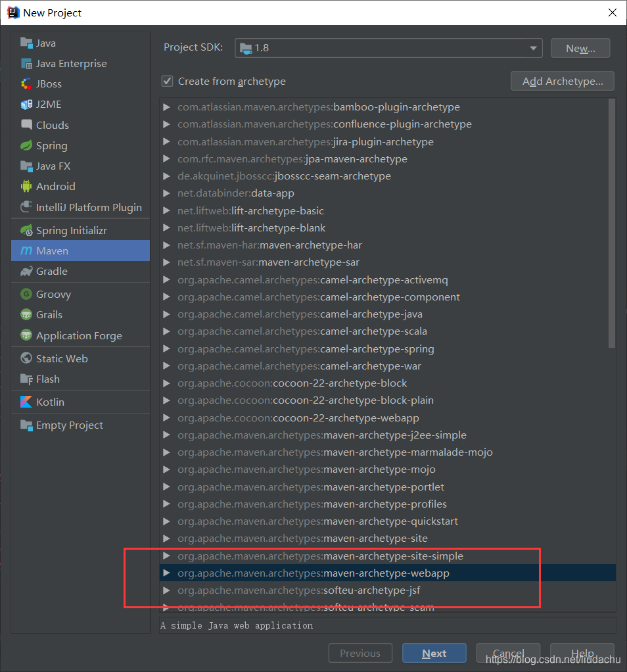
Task: Click the Android robot icon
Action: (x=26, y=187)
